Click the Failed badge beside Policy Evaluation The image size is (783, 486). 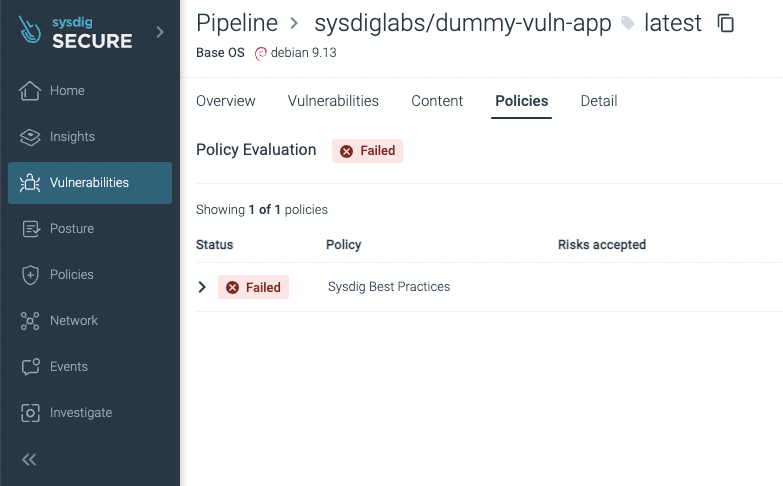point(367,151)
